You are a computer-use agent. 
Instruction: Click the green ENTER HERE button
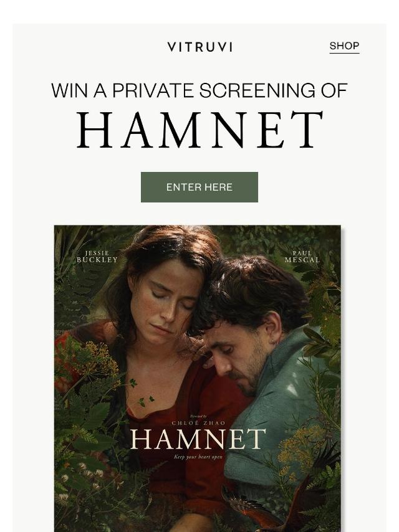(199, 187)
